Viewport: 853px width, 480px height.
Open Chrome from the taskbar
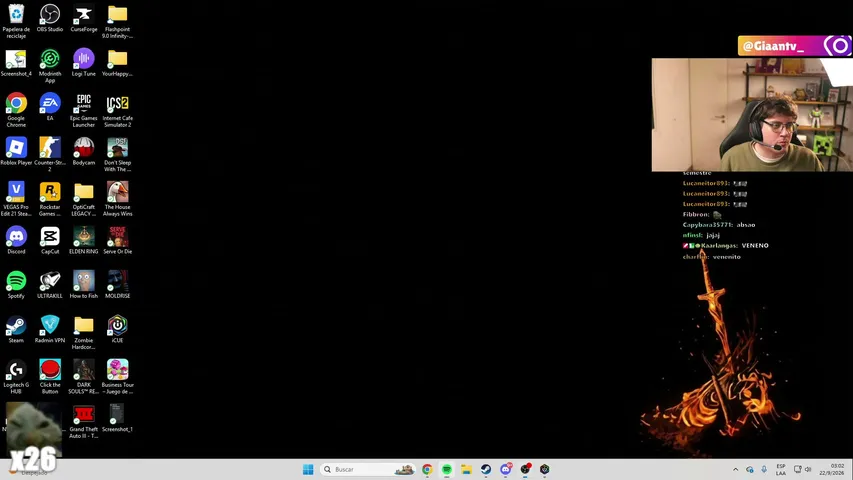tap(427, 469)
